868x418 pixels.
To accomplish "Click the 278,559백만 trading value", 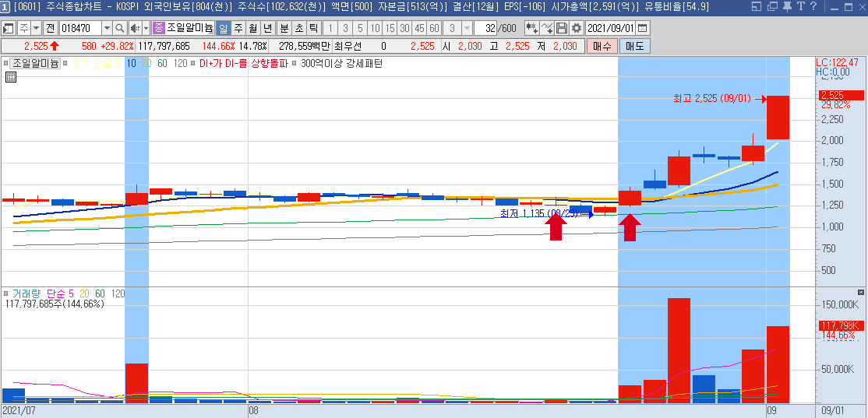I will (304, 47).
